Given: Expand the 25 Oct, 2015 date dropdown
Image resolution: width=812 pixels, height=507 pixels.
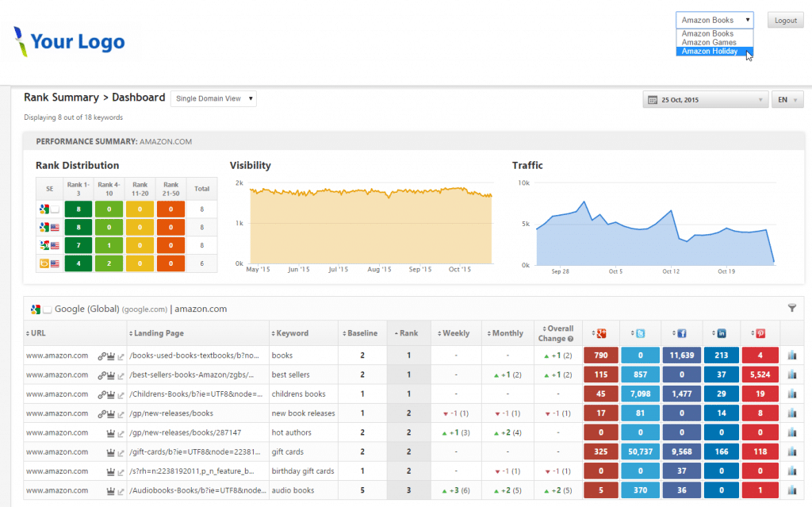Looking at the screenshot, I should click(706, 100).
